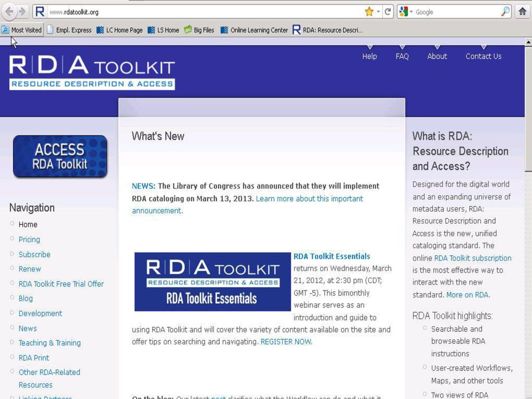Open RDA Toolkit Free Trial Offer link
This screenshot has height=399, width=532.
[61, 284]
